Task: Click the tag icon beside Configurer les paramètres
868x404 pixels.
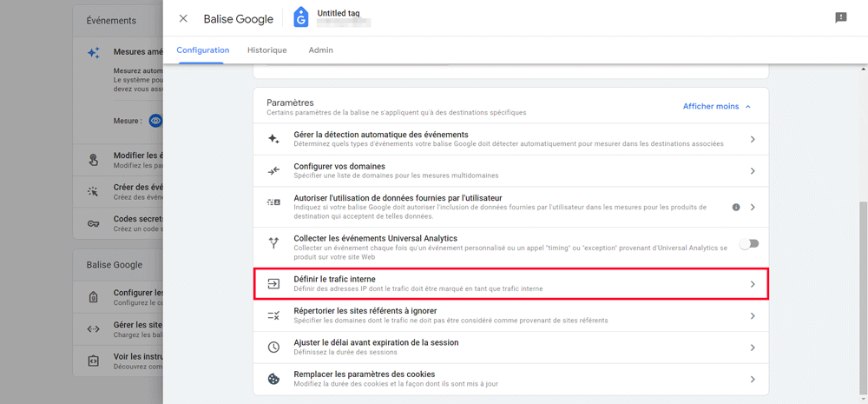Action: point(94,297)
